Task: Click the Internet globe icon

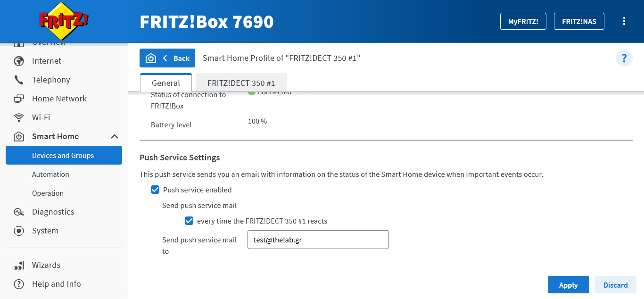Action: coord(19,61)
